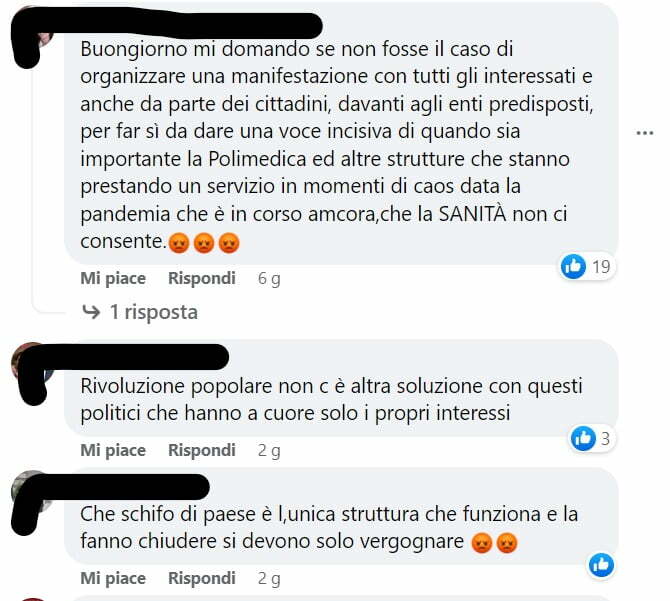Click the reaction count number 19
The width and height of the screenshot is (670, 601).
coord(601,267)
